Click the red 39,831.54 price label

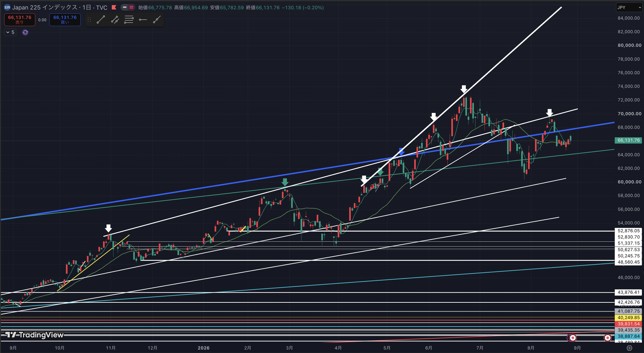[x=628, y=324]
